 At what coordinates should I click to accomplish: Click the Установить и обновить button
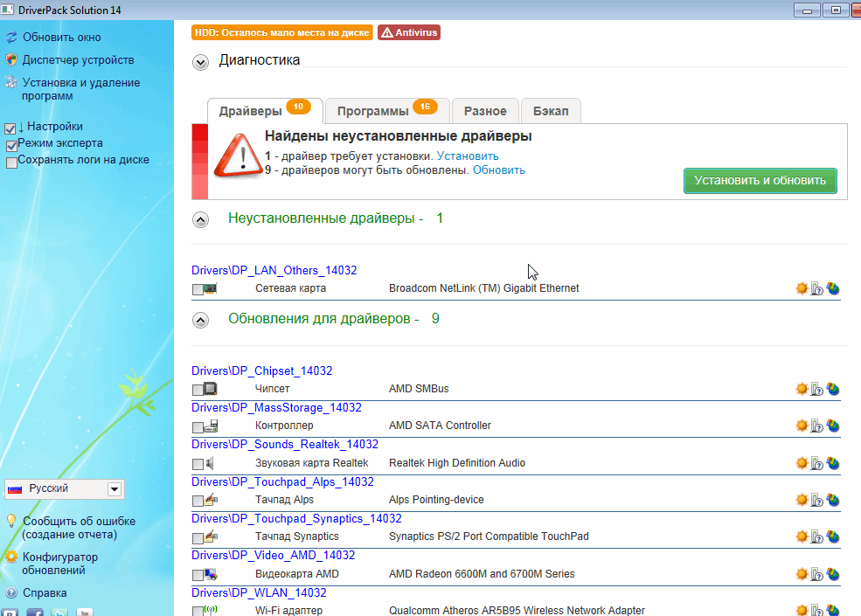point(760,181)
